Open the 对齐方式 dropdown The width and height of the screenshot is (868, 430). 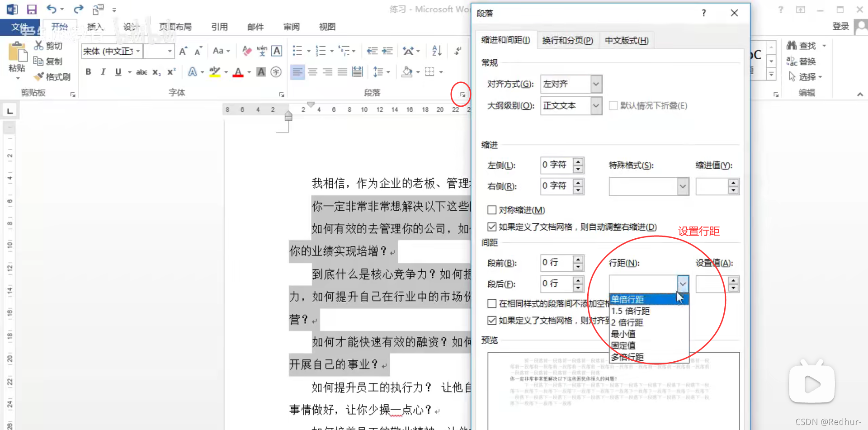pyautogui.click(x=595, y=84)
